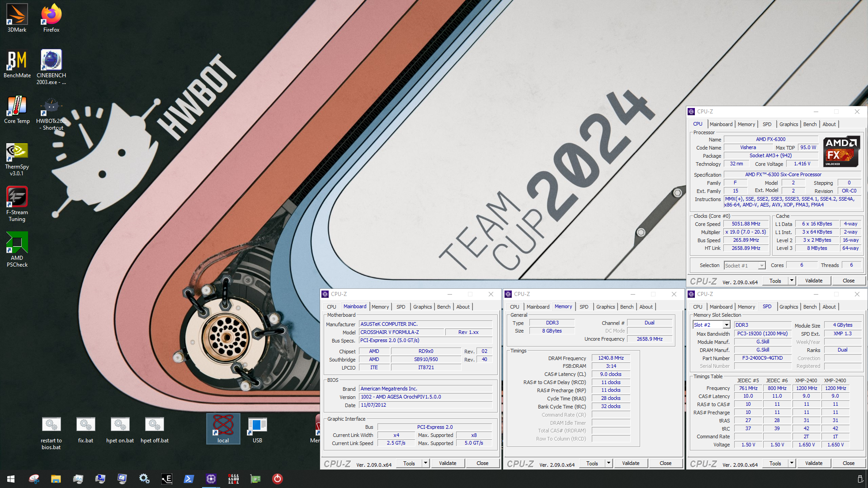Viewport: 868px width, 488px height.
Task: Switch to CPU tab in Memory window
Action: click(514, 307)
